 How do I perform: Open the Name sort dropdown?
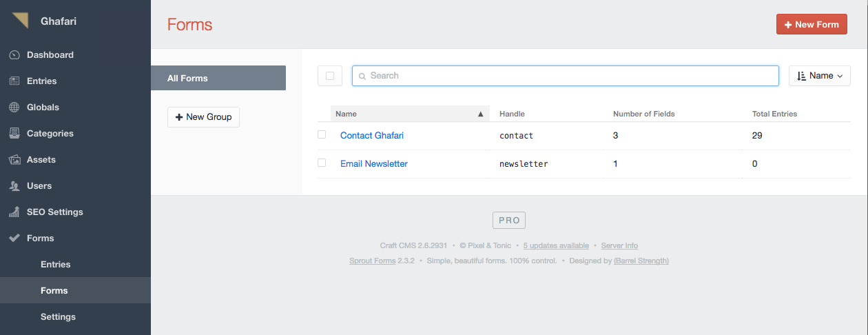click(820, 76)
